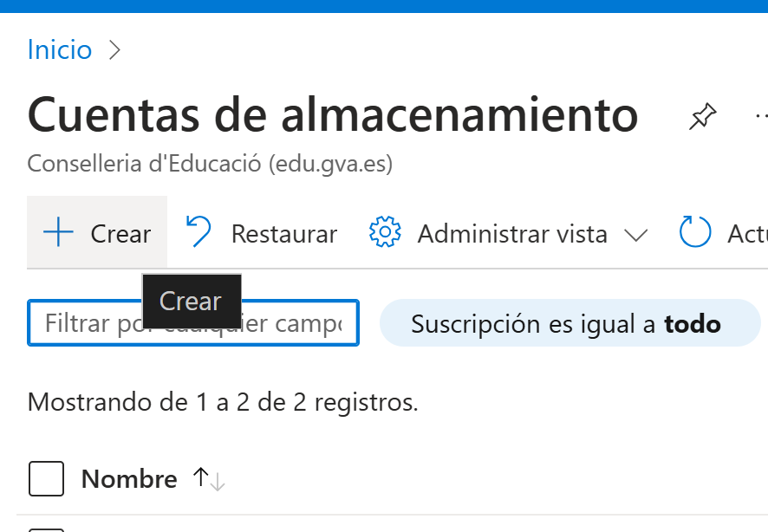The width and height of the screenshot is (768, 532).
Task: Click the circular refresh Actualizar icon
Action: [x=695, y=232]
